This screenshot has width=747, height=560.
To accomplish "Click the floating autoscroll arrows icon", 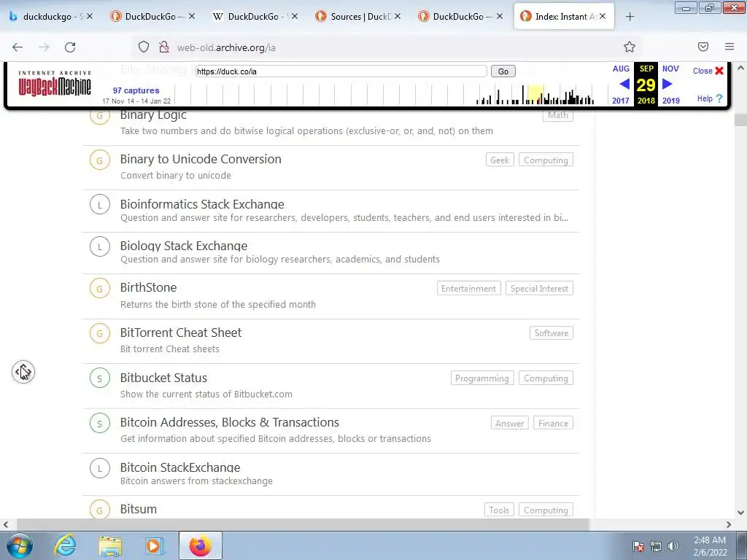I will pos(23,371).
